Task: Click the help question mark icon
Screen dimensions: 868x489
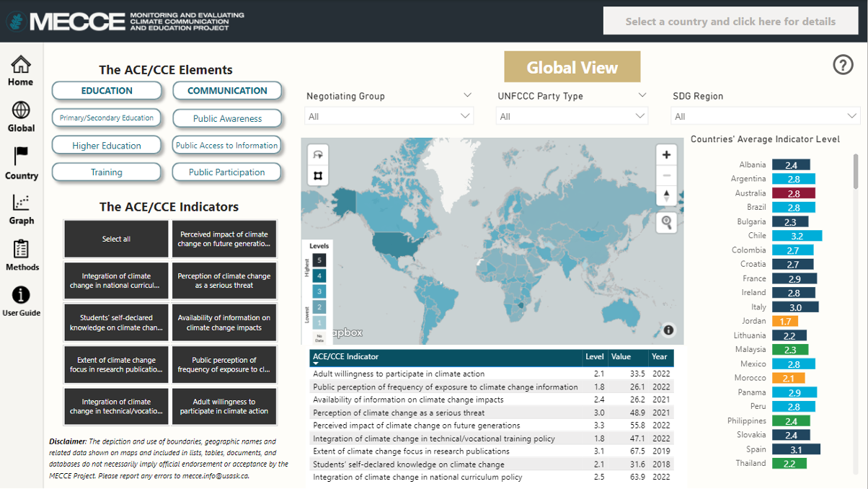Action: pos(843,65)
